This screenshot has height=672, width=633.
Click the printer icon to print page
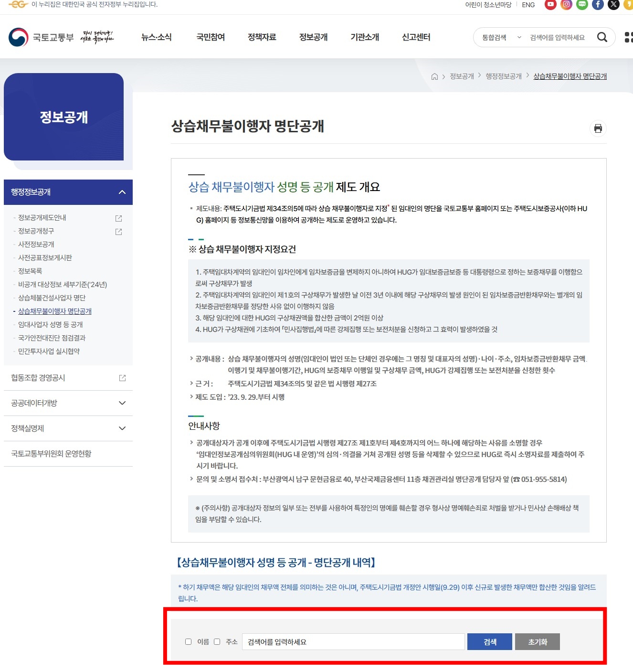[x=598, y=128]
